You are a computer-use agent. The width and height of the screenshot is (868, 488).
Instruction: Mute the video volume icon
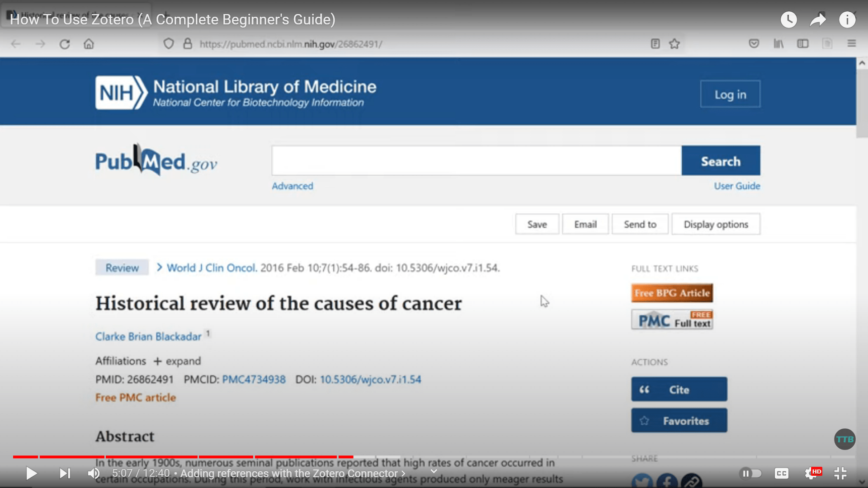click(94, 473)
